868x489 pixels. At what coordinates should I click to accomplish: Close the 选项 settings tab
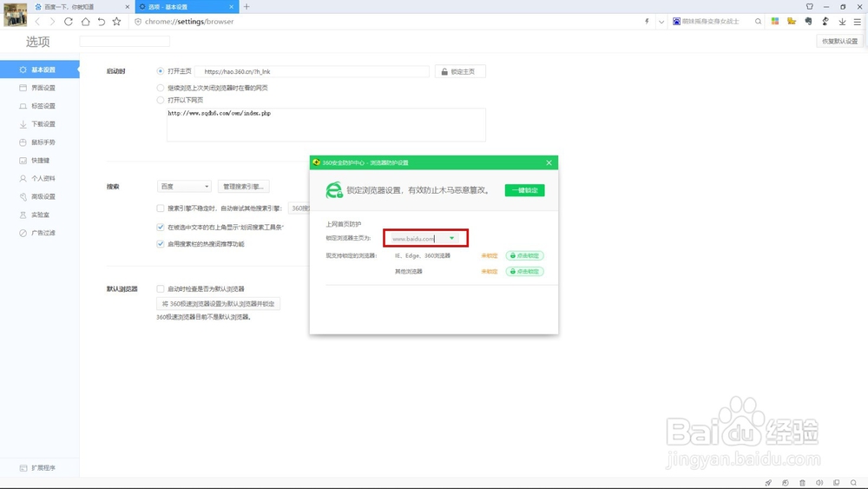tap(232, 7)
